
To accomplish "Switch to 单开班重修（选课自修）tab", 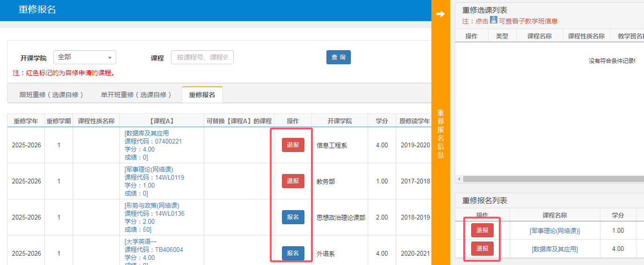I will click(133, 95).
